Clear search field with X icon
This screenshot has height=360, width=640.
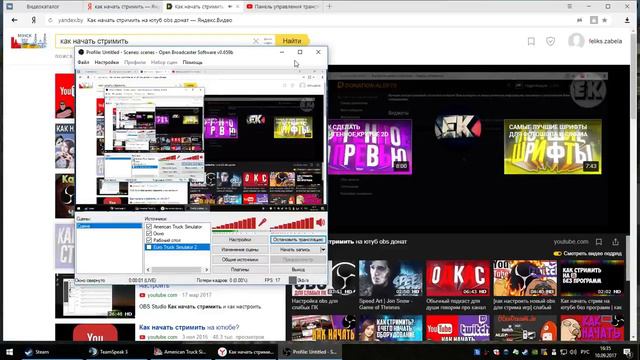tap(256, 41)
